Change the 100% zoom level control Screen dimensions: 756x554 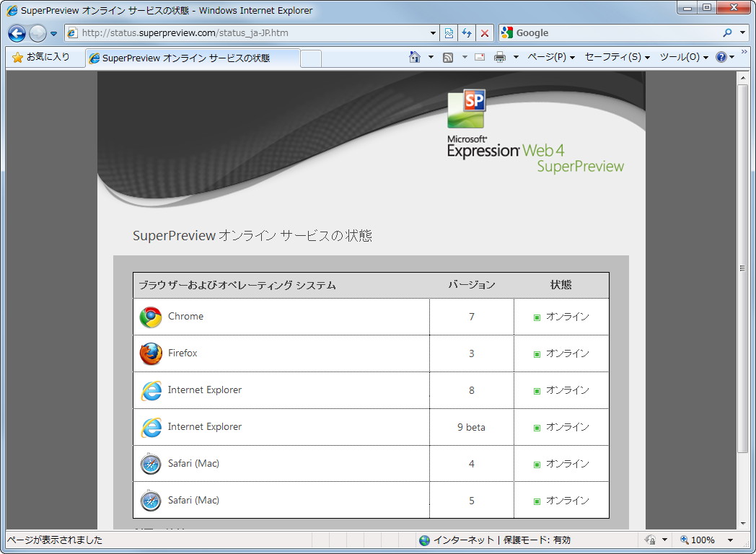point(704,540)
